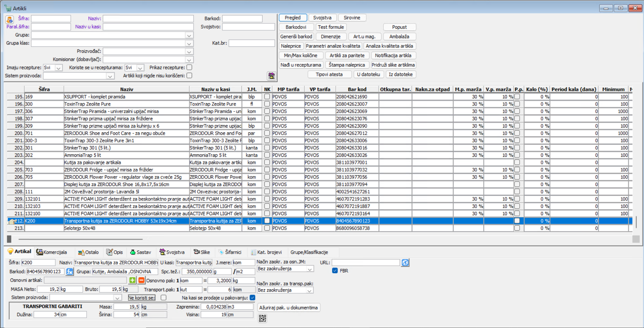Open the Način zaokr. za transp.pak dropdown

pyautogui.click(x=310, y=291)
